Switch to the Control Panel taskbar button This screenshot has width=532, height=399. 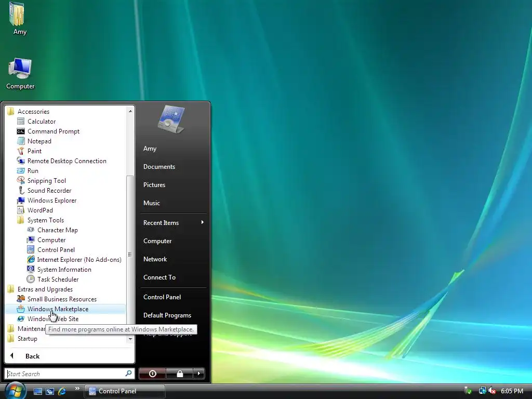(124, 391)
